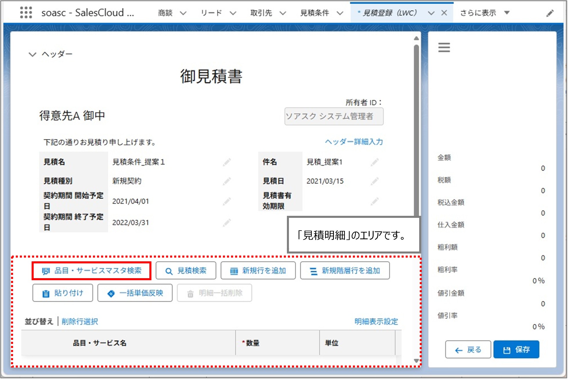Click the 新規階層行を追加 button
This screenshot has width=588, height=380.
click(345, 271)
